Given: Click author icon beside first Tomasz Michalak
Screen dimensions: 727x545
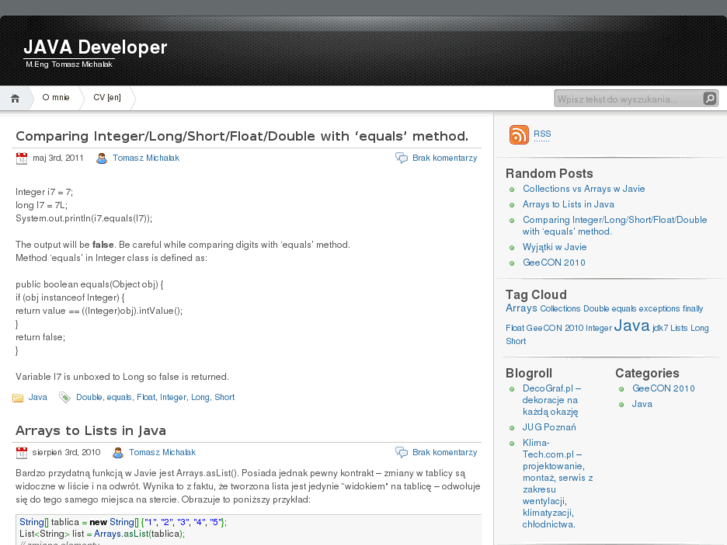Looking at the screenshot, I should pyautogui.click(x=102, y=158).
